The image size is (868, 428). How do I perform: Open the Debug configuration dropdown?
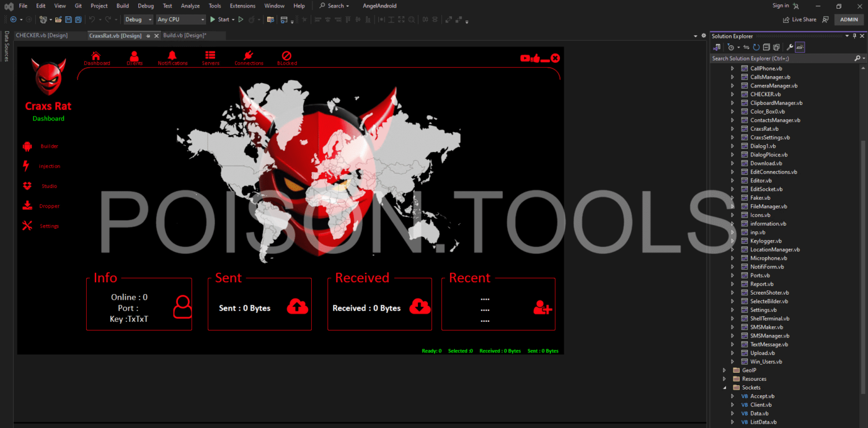[x=138, y=20]
